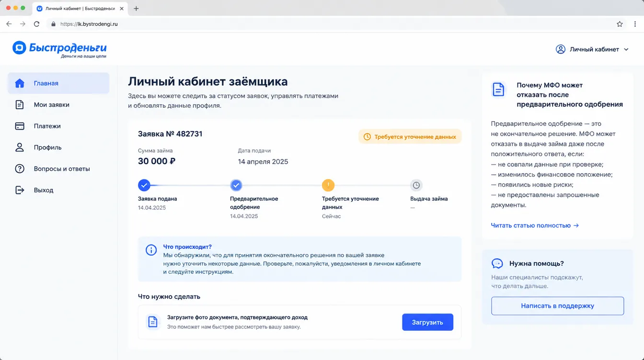Click the Предварительное одобрение step marker

tap(236, 185)
